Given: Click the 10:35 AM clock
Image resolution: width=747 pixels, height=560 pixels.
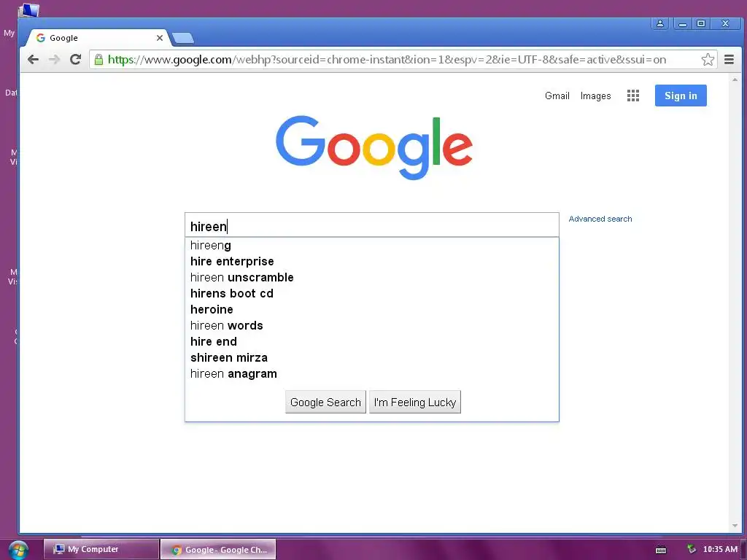Looking at the screenshot, I should (720, 549).
